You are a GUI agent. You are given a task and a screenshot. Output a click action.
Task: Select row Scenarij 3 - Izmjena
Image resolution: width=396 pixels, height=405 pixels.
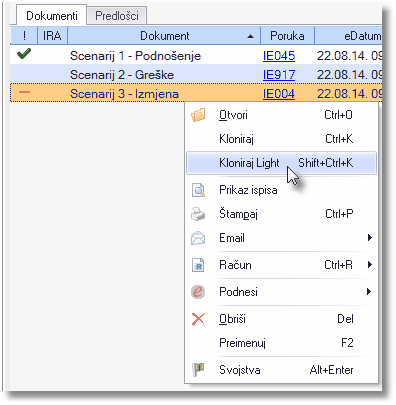tap(196, 94)
